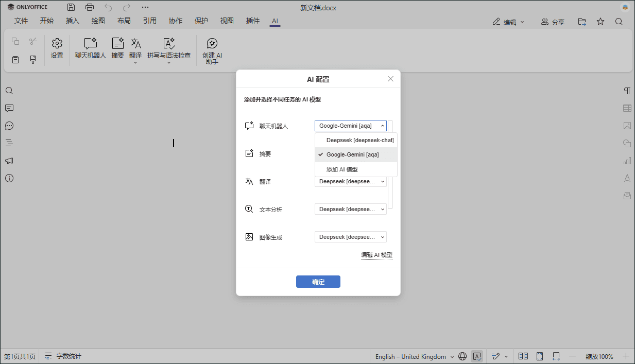Viewport: 635px width, 364px height.
Task: Click the Save icon in title bar
Action: pyautogui.click(x=71, y=8)
